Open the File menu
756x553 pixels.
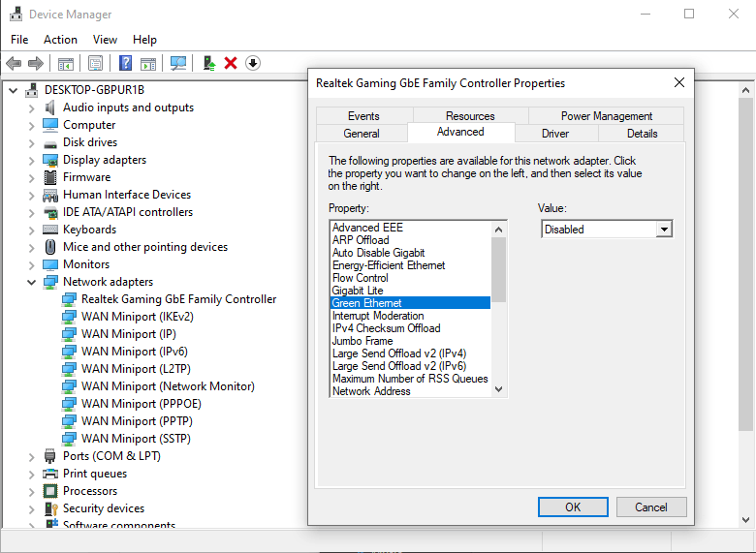point(19,40)
